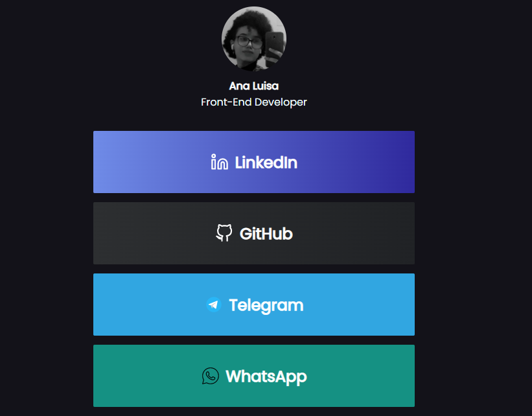Click the "Front-End Developer" subtitle
This screenshot has width=532, height=416.
254,102
